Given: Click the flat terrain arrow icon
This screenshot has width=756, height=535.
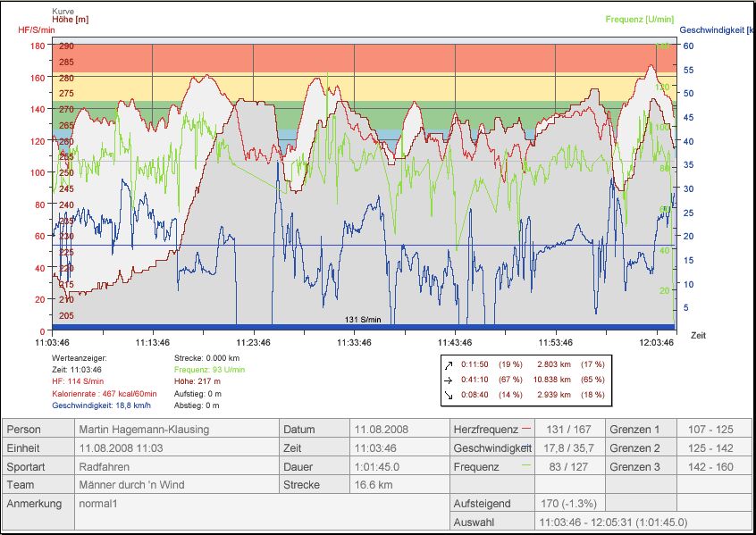Looking at the screenshot, I should (x=449, y=379).
